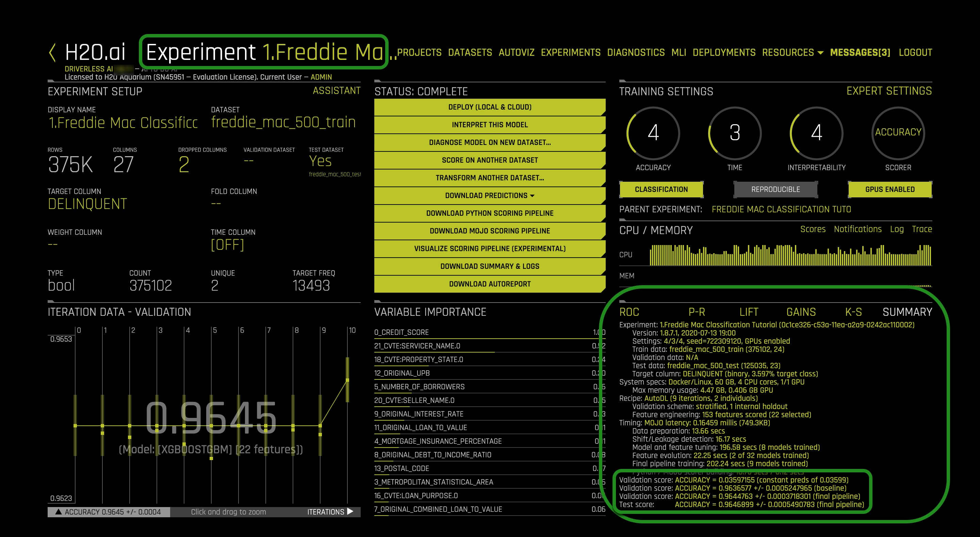The image size is (980, 537).
Task: Toggle the REPRODUCIBLE button
Action: pyautogui.click(x=775, y=189)
